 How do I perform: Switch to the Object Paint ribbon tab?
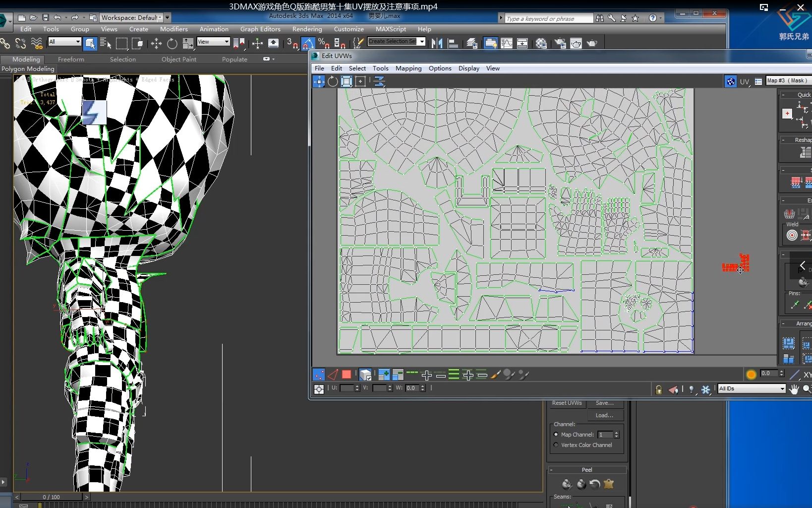[179, 60]
